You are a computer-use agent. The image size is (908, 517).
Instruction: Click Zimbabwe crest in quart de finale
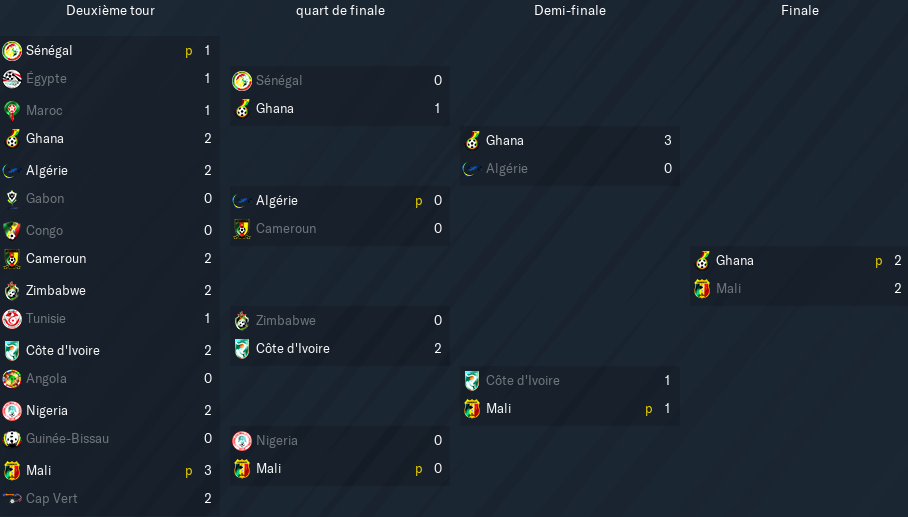tap(241, 321)
